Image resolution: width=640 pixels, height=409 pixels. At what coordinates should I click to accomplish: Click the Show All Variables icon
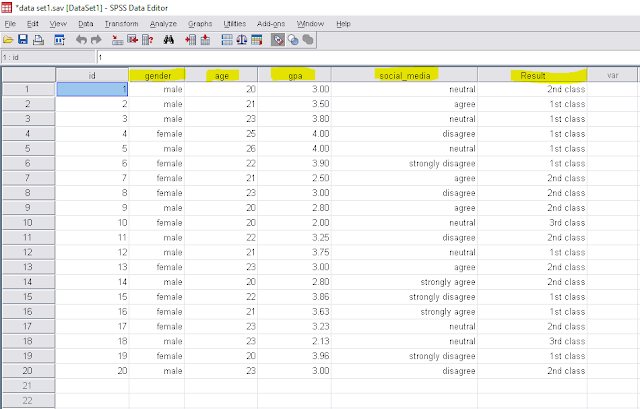click(308, 40)
